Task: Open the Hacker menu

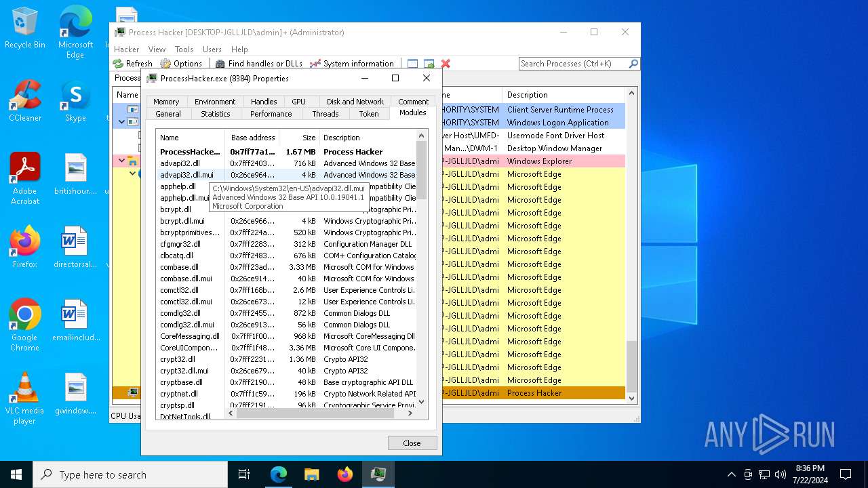Action: tap(127, 49)
